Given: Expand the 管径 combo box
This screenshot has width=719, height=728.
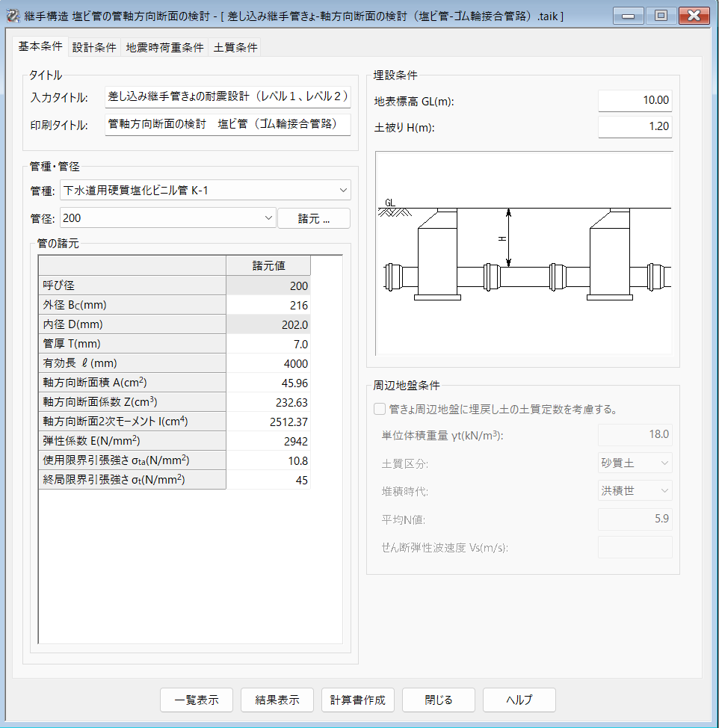Looking at the screenshot, I should click(269, 218).
